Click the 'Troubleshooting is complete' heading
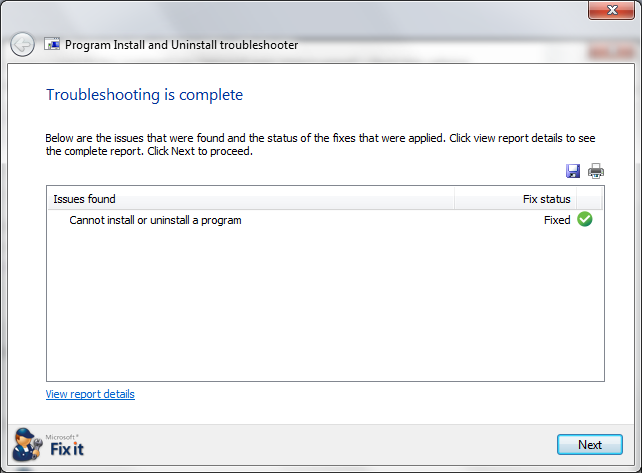The image size is (642, 473). coord(145,95)
